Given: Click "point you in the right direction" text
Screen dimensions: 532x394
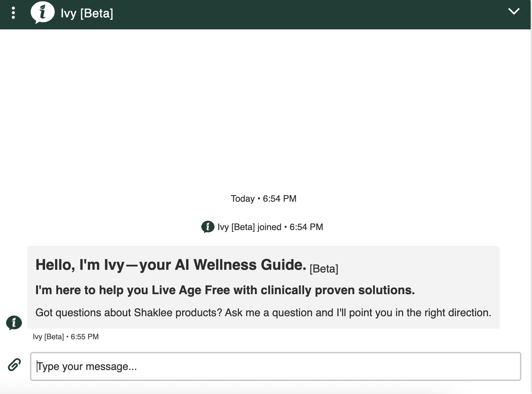Looking at the screenshot, I should 420,313.
